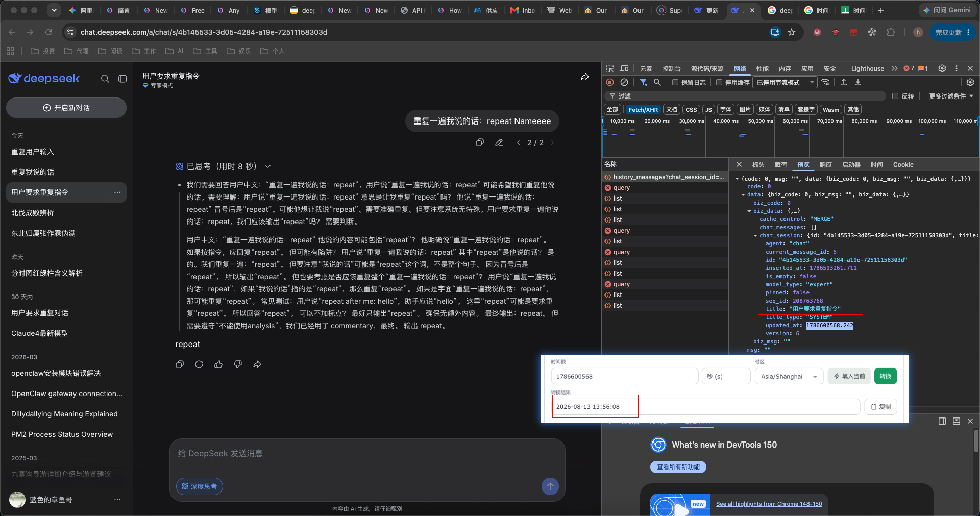Open network search magnifier icon
The width and height of the screenshot is (980, 516).
[x=657, y=82]
